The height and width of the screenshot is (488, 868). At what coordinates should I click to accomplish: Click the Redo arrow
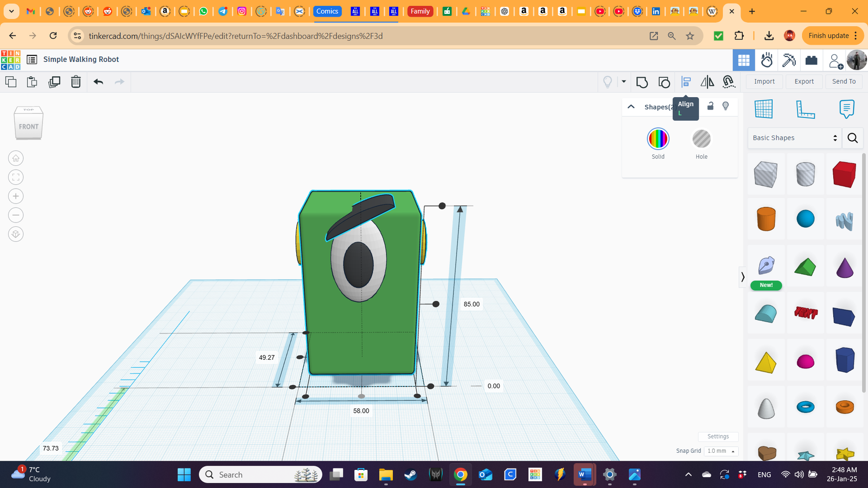(x=119, y=81)
